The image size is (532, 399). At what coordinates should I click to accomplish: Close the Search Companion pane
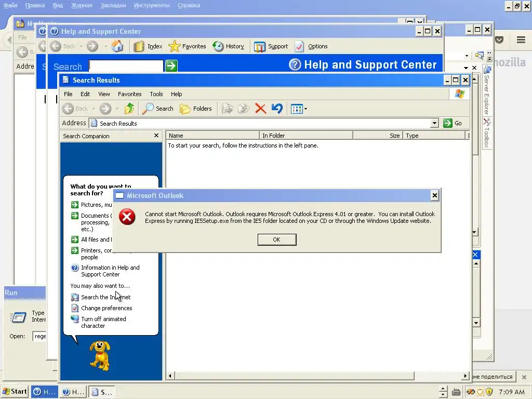[x=156, y=136]
